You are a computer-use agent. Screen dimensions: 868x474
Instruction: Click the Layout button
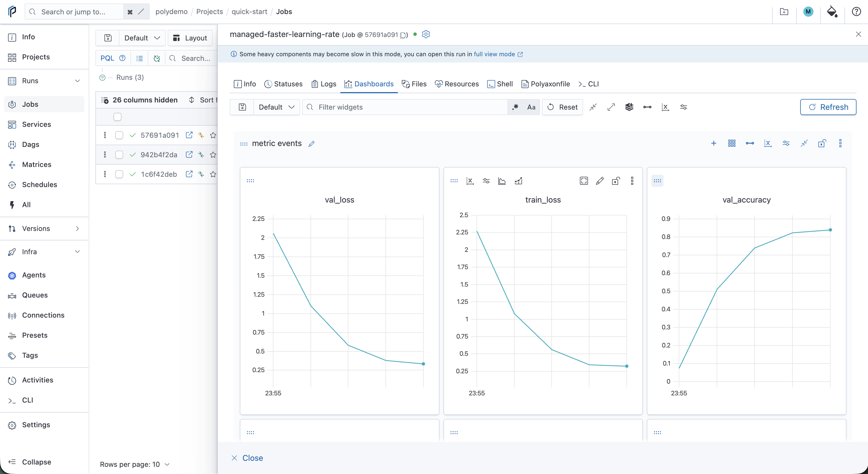click(190, 38)
